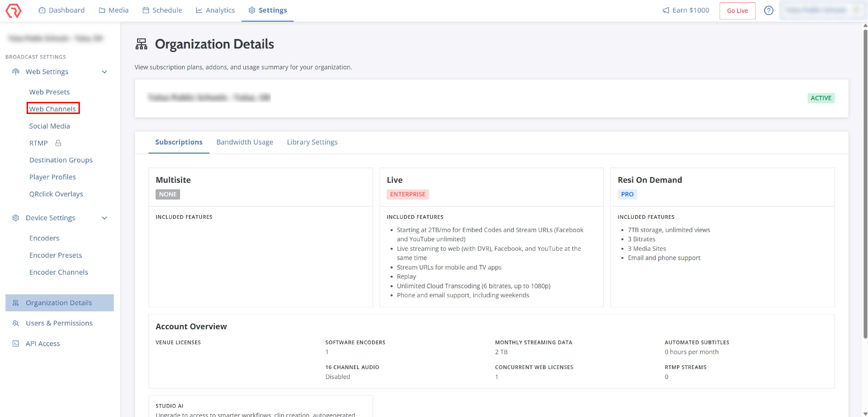Open the RTMP settings link
This screenshot has height=417, width=868.
[38, 143]
